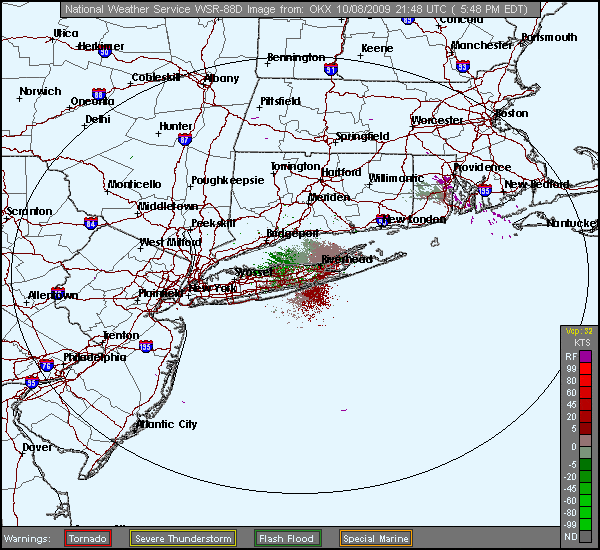Click the Scranton city label
Viewport: 600px width, 550px height.
coord(29,211)
